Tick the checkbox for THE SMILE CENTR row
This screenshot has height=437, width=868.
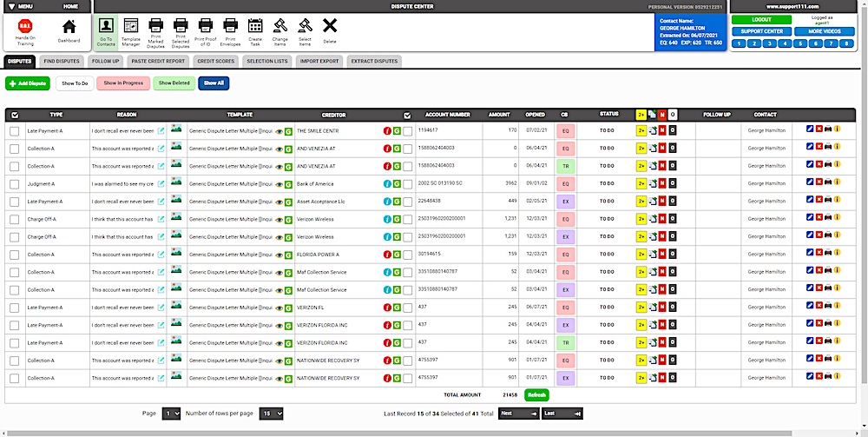point(15,131)
